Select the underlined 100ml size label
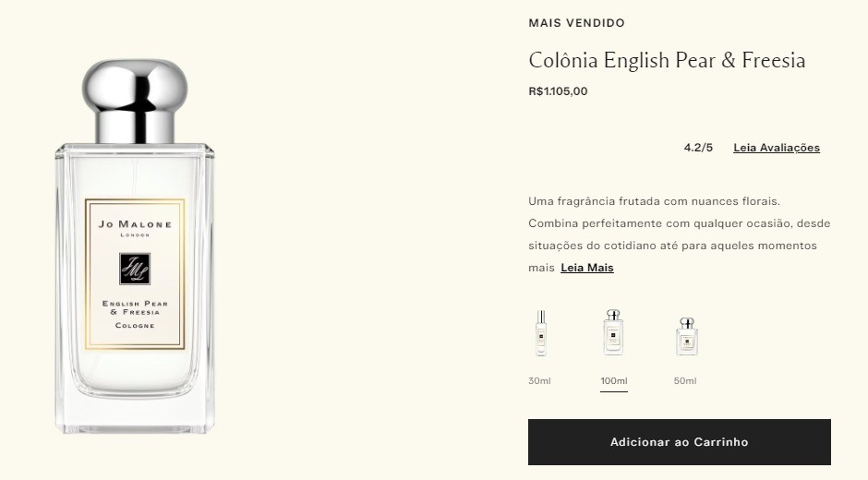The image size is (868, 480). 614,381
